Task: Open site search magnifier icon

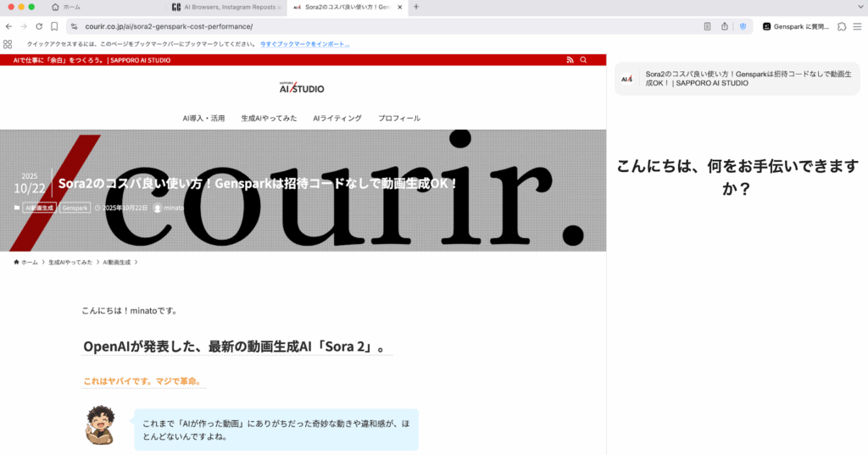Action: pos(583,60)
